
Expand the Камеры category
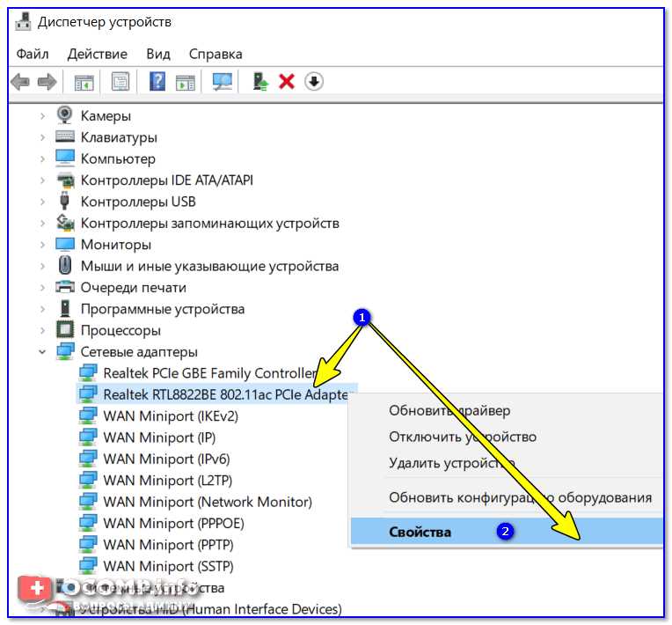pos(42,116)
